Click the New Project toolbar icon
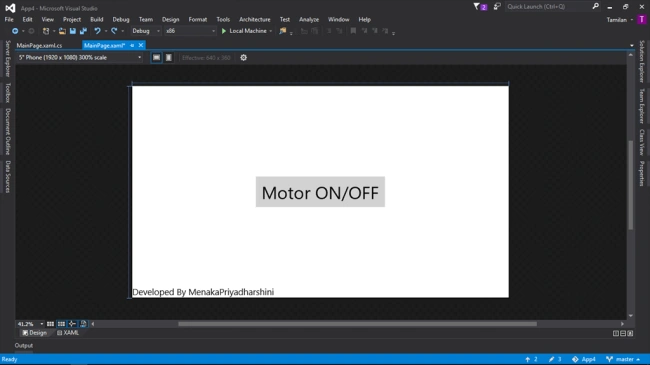The height and width of the screenshot is (365, 650). [46, 31]
